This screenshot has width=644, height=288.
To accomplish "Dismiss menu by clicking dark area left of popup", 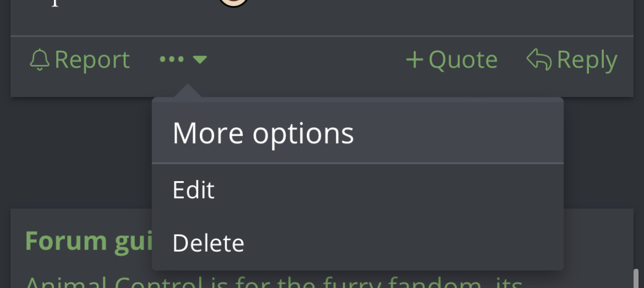I will (81, 153).
